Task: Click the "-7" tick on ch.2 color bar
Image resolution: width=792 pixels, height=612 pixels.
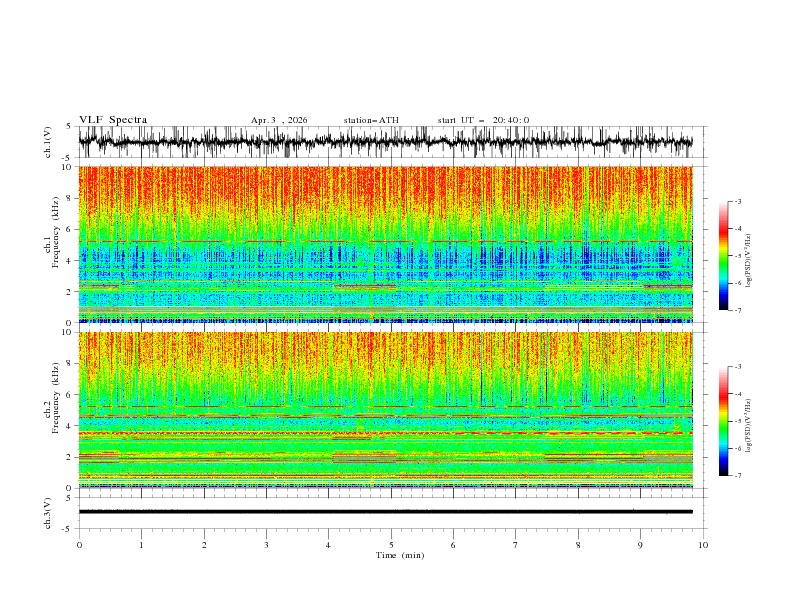Action: pos(737,475)
